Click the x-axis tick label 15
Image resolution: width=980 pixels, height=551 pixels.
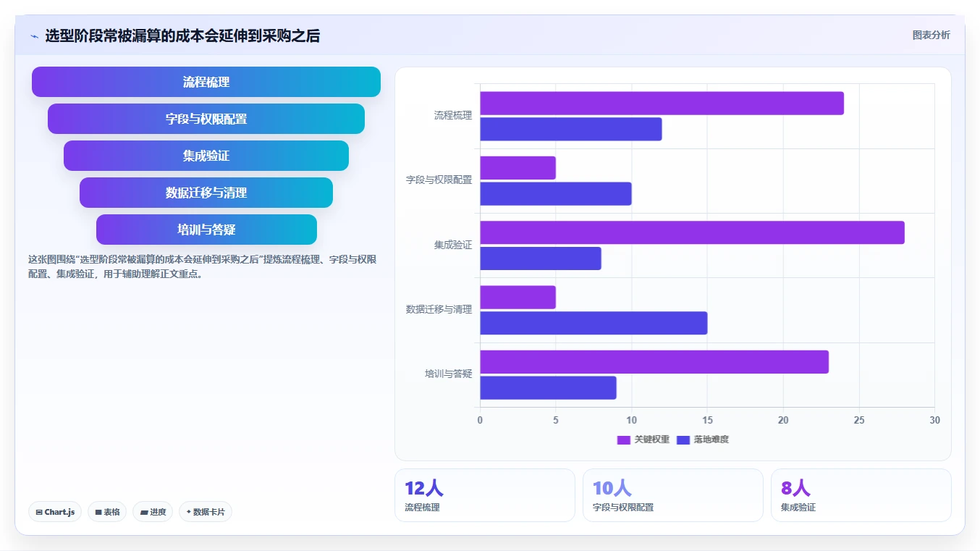[707, 420]
